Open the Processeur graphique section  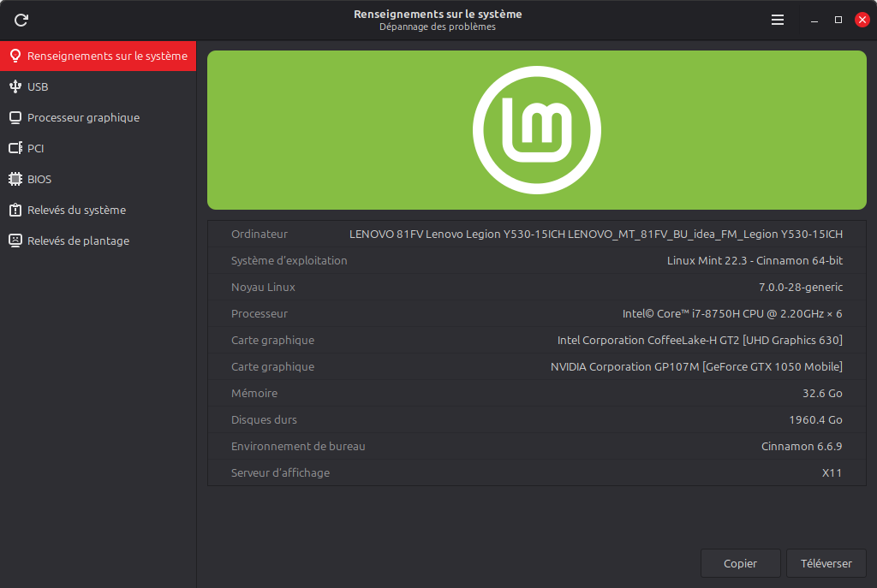coord(98,117)
